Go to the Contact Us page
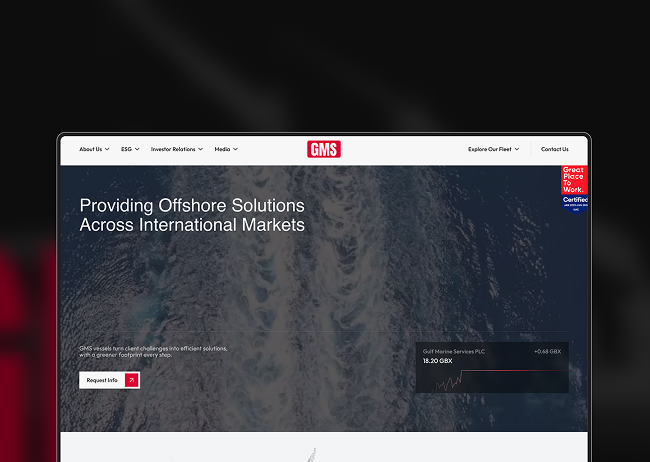650x462 pixels. [554, 149]
